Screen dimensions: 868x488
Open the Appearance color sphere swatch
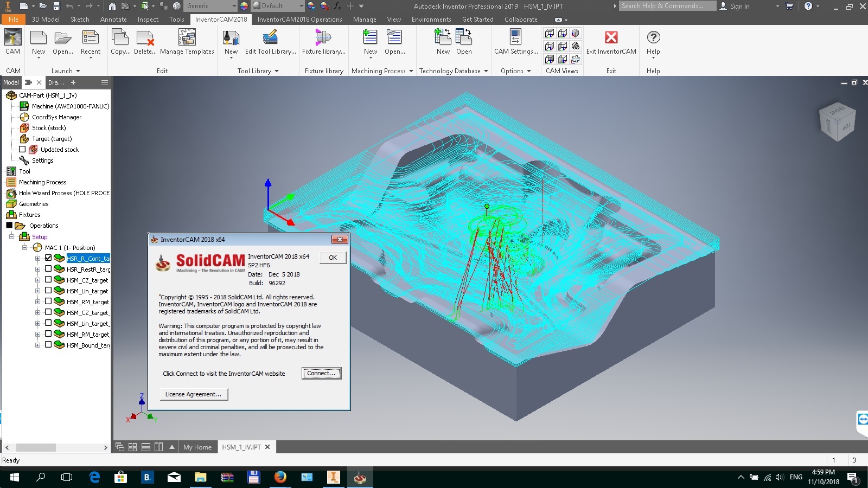coord(244,6)
